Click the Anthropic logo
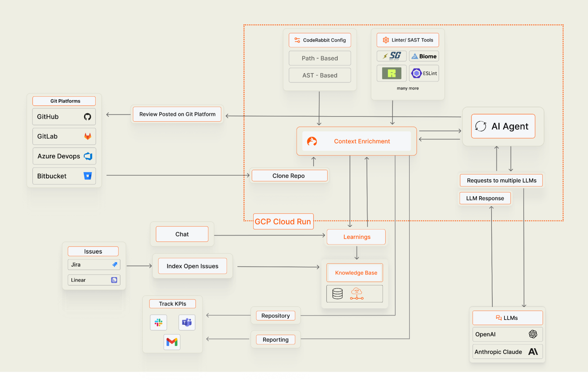Viewport: 588px width, 385px height. (x=533, y=351)
